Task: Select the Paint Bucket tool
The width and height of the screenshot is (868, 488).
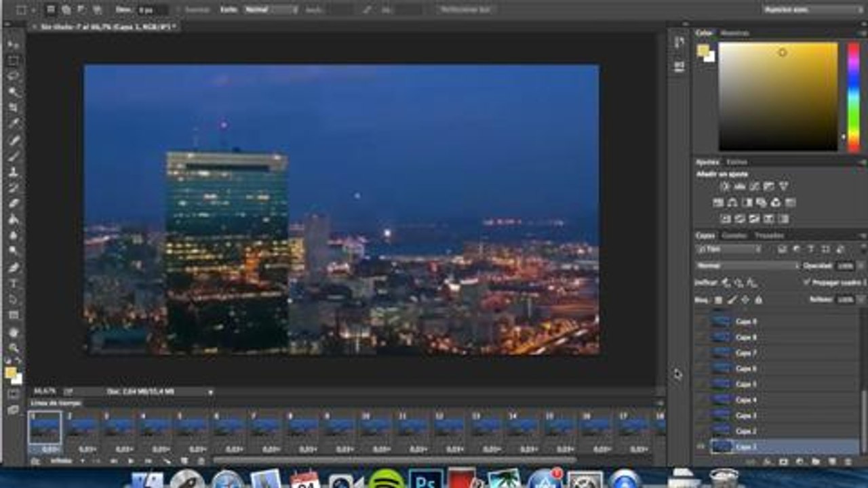Action: click(x=13, y=219)
